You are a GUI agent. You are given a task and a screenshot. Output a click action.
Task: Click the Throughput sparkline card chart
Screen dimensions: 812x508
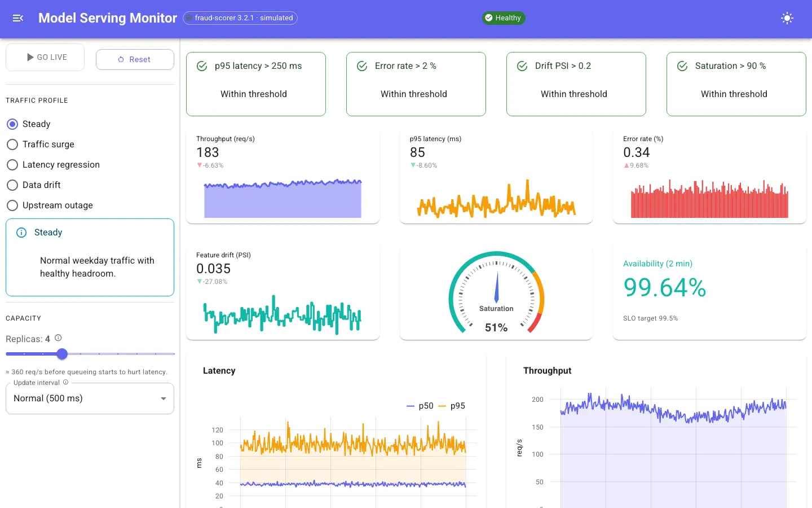click(x=283, y=198)
